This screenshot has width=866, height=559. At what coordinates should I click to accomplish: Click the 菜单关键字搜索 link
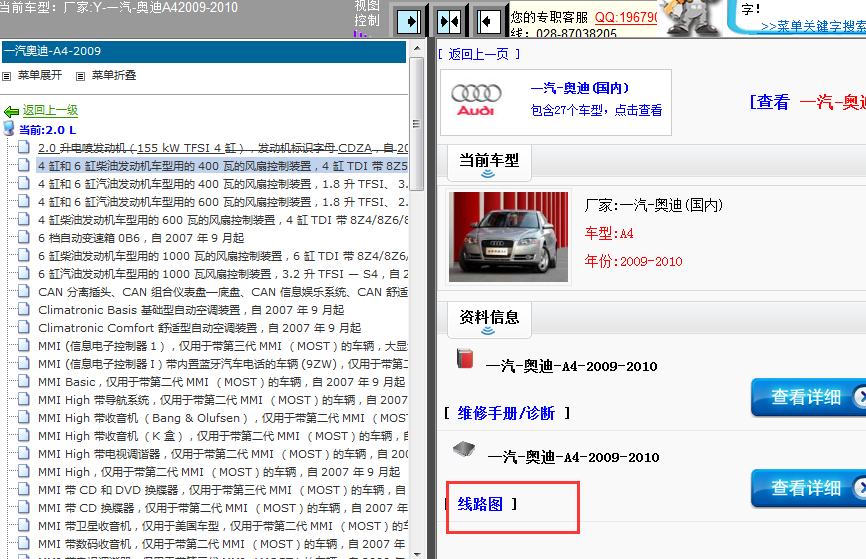point(813,26)
